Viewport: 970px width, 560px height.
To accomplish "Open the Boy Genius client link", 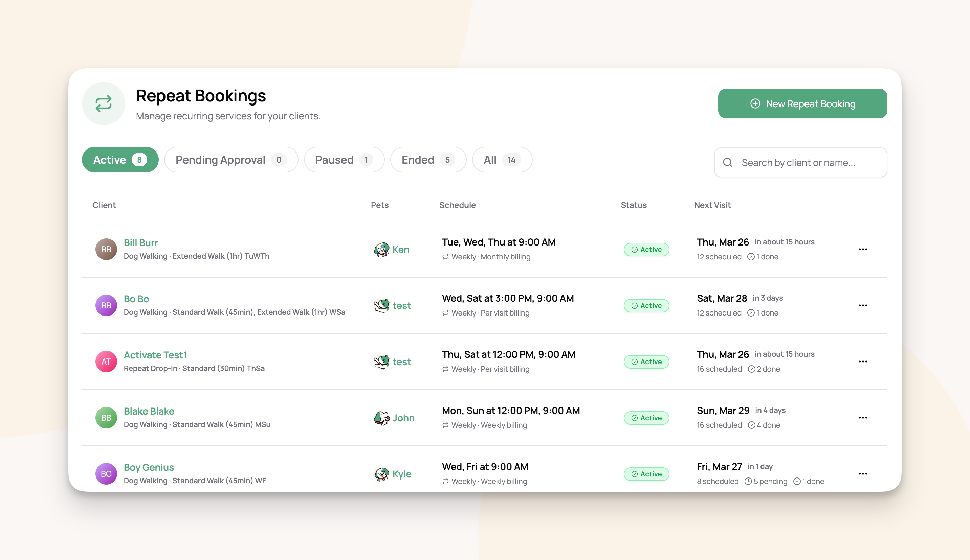I will [149, 467].
